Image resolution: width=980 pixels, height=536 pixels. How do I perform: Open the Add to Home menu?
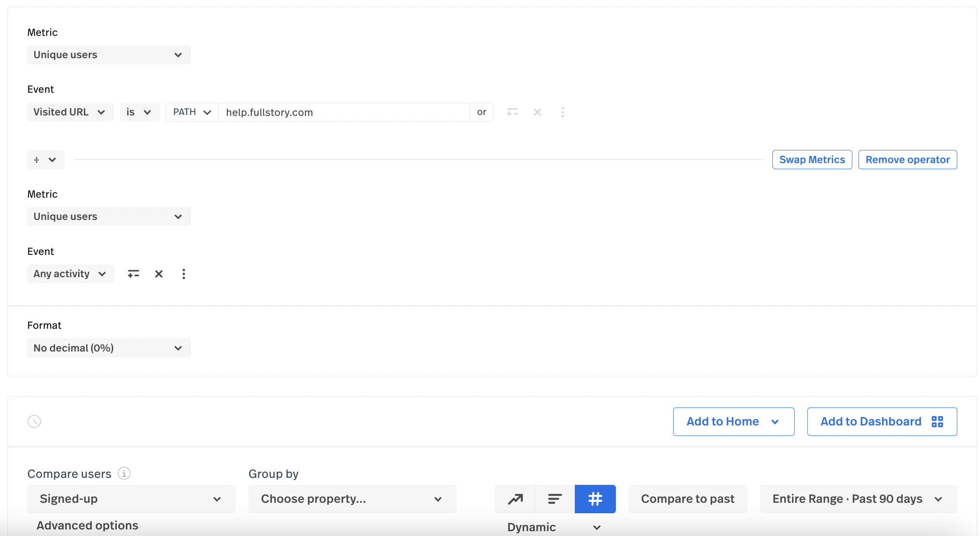tap(733, 421)
